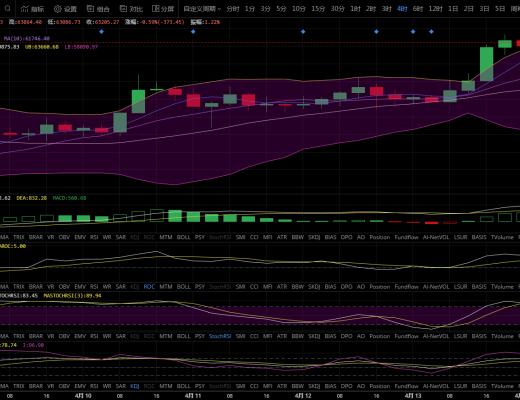Expand the 自定义周期 custom period dropdown
Screen dimensions: 520x400
(x=202, y=9)
